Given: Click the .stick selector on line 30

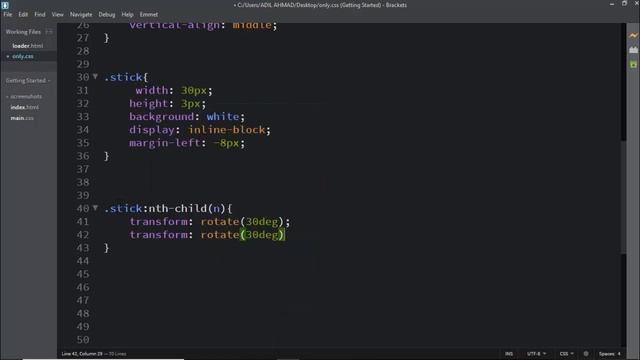Looking at the screenshot, I should coord(123,77).
